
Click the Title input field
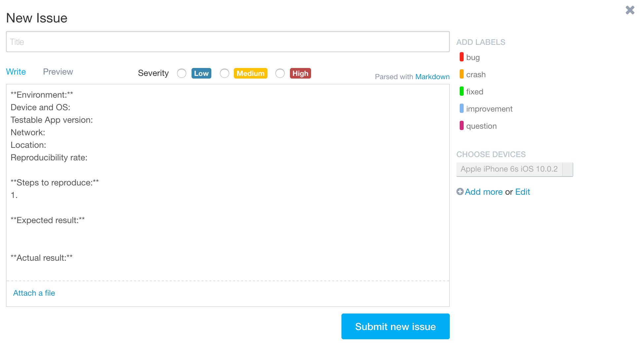pos(228,42)
